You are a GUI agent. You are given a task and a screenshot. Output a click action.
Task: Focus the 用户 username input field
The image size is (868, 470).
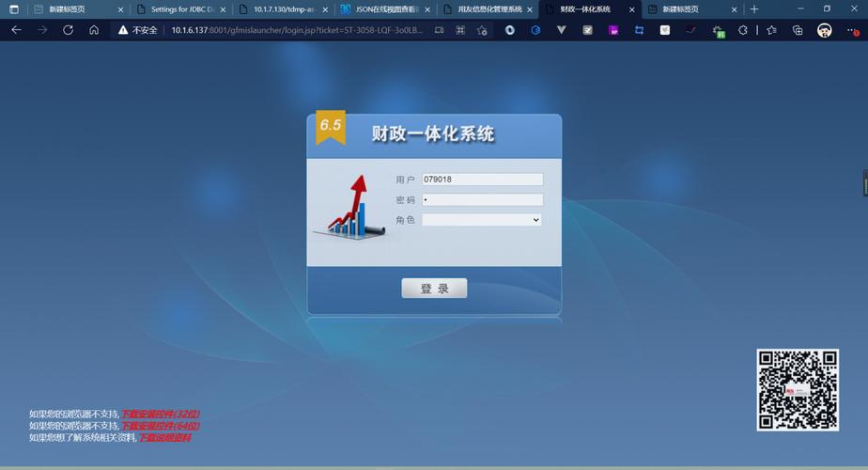[x=482, y=179]
